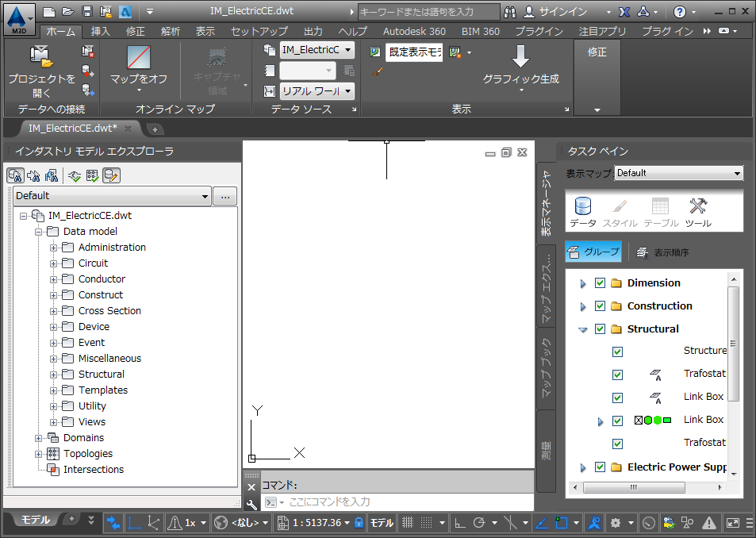Click the Group (グループ) button in Task Pane
Image resolution: width=756 pixels, height=538 pixels.
pyautogui.click(x=593, y=252)
